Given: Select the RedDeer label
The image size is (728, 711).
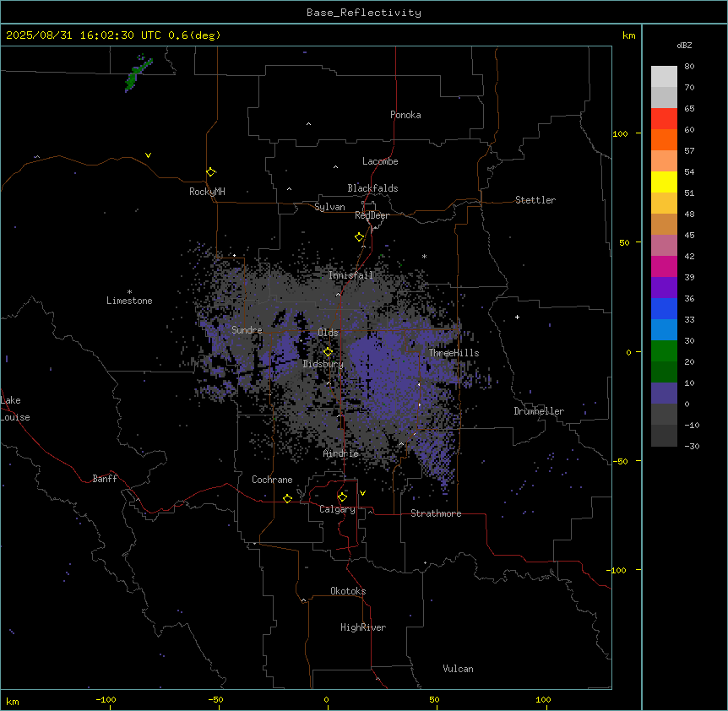Looking at the screenshot, I should tap(372, 215).
